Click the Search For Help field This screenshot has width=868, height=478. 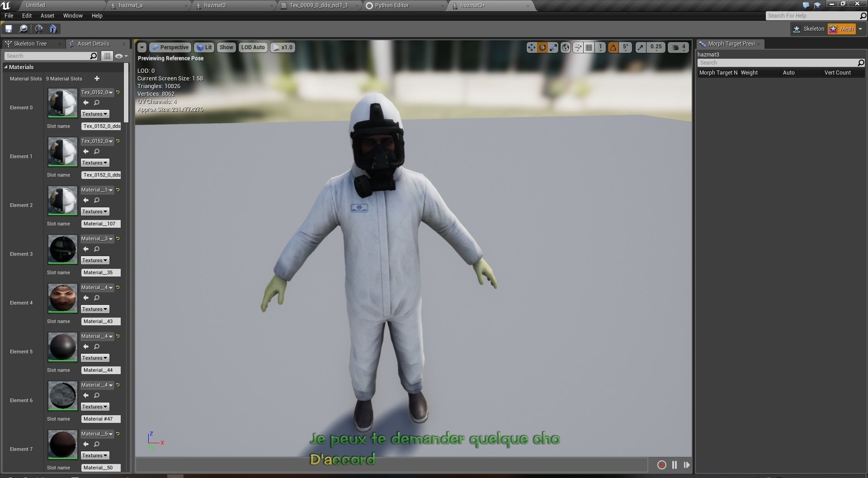(816, 16)
